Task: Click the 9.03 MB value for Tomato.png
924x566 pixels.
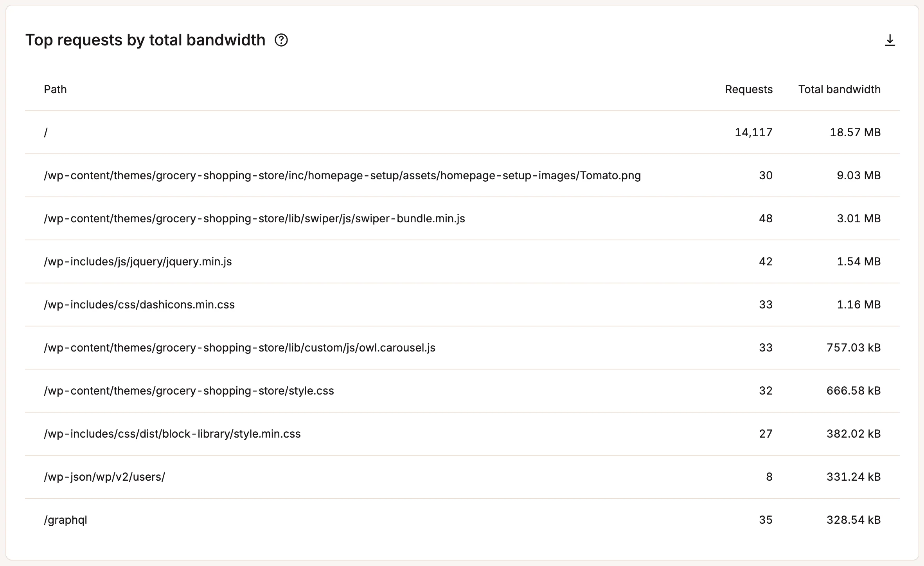Action: (x=858, y=175)
